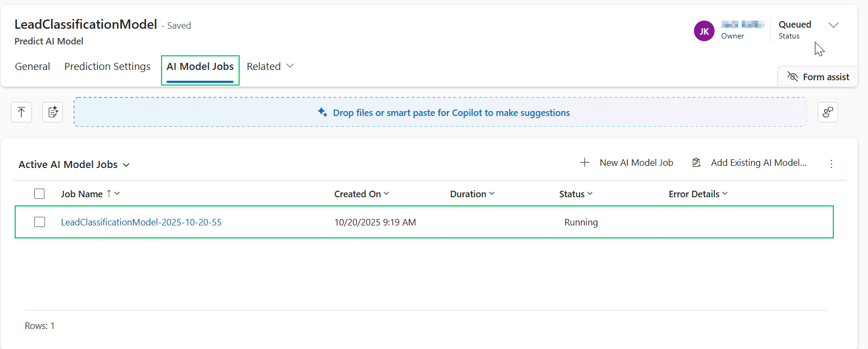Click the JK owner avatar
The image size is (868, 349).
coord(704,31)
